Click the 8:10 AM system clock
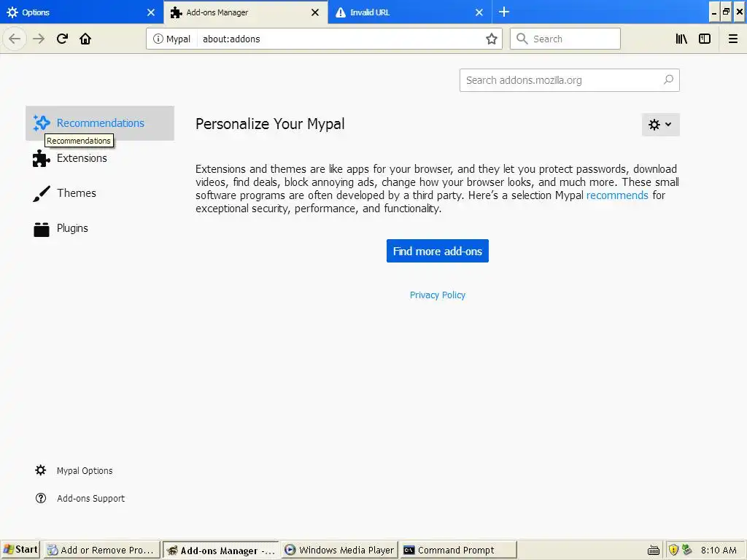This screenshot has height=560, width=747. [719, 550]
